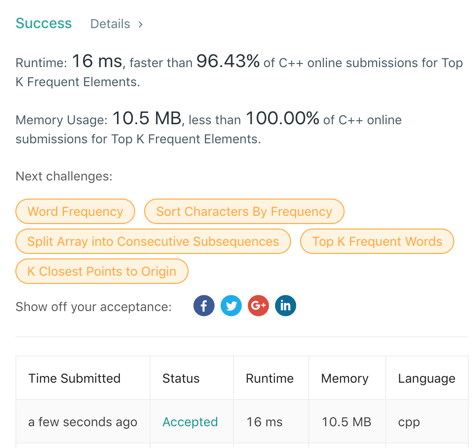Image resolution: width=476 pixels, height=448 pixels.
Task: Click the Status column header
Action: [181, 378]
